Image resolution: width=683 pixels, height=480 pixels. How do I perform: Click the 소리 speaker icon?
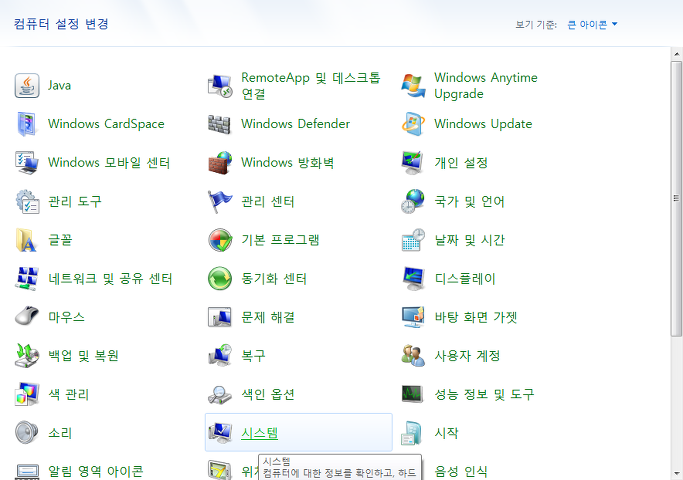pyautogui.click(x=27, y=433)
